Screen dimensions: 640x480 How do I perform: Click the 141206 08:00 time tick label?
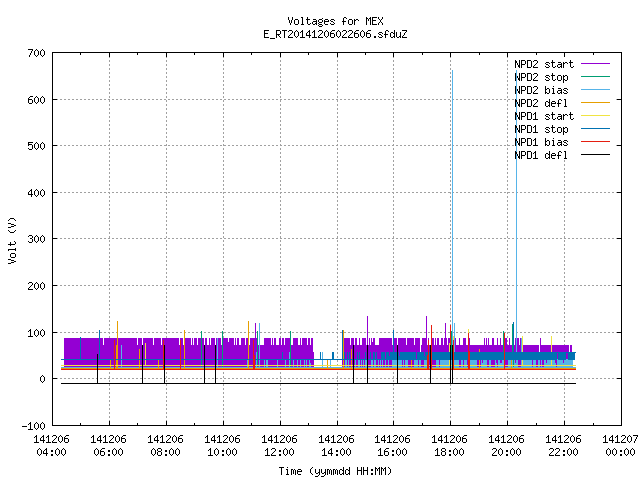click(165, 446)
